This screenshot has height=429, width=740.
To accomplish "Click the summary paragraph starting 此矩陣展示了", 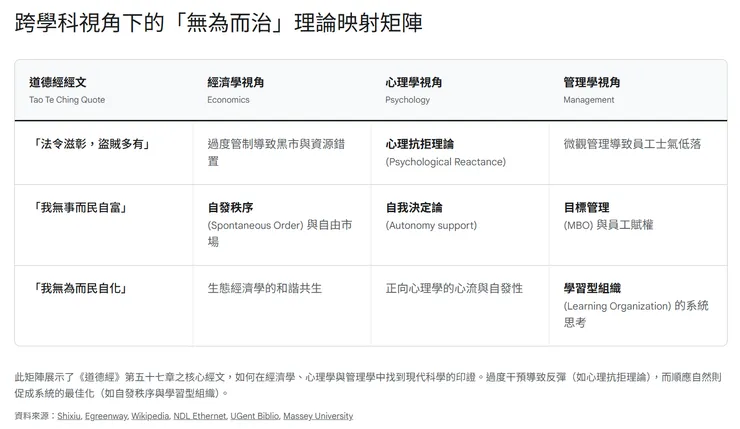I will pos(368,385).
